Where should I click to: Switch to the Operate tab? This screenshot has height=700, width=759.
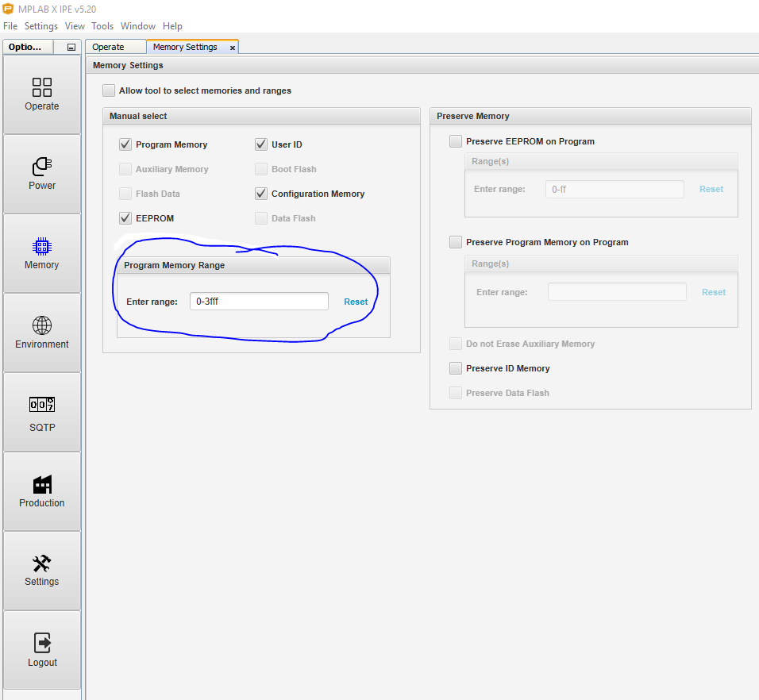coord(116,47)
